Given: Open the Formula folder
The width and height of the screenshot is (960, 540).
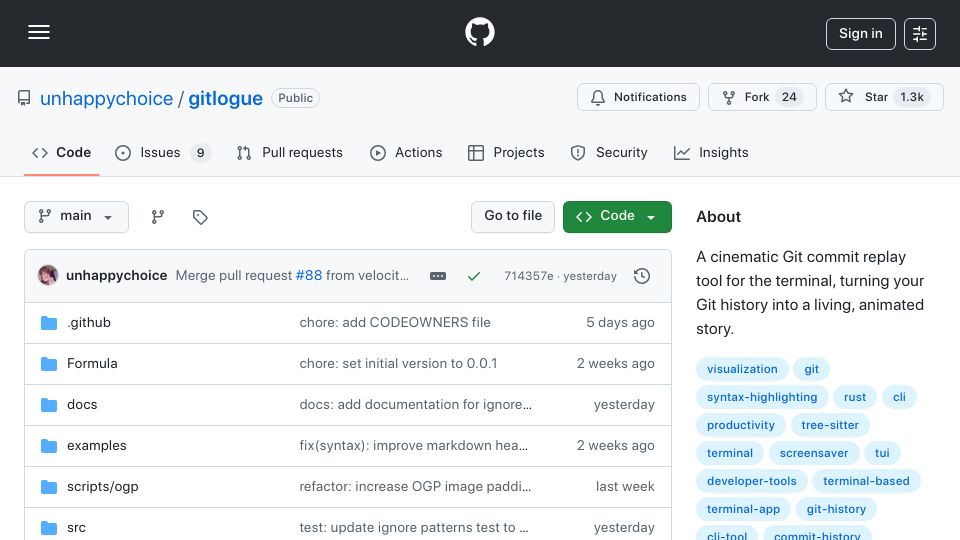Looking at the screenshot, I should click(x=92, y=364).
